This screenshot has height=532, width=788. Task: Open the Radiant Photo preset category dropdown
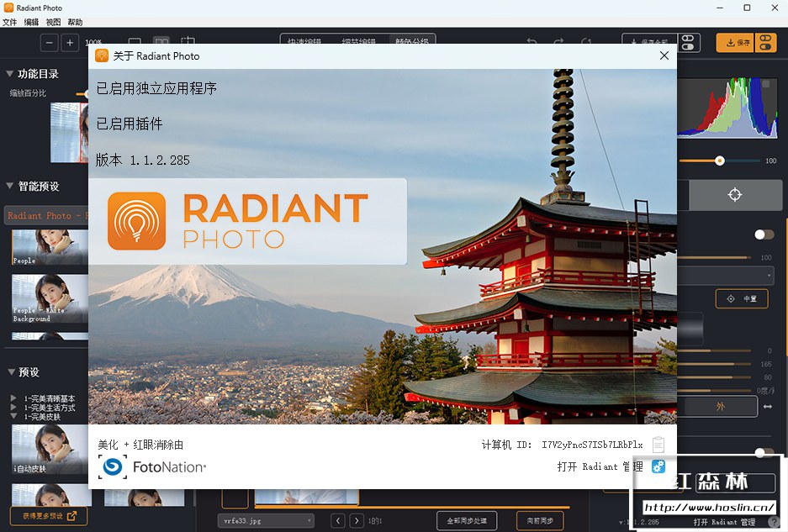click(46, 215)
